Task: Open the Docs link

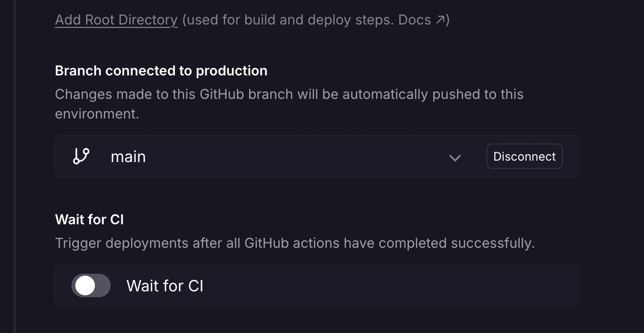Action: coord(414,20)
